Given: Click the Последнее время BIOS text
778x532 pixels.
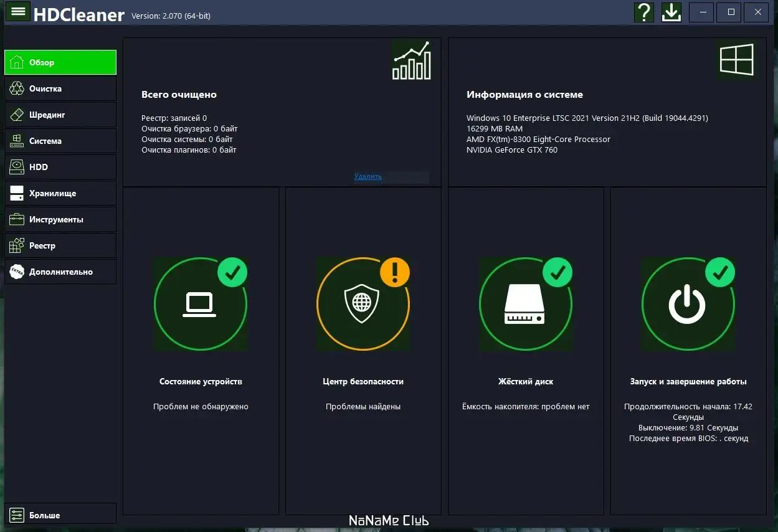Looking at the screenshot, I should point(688,438).
